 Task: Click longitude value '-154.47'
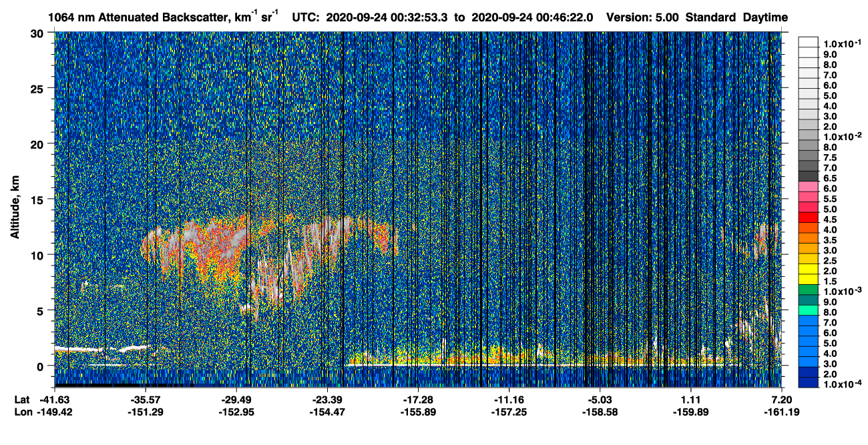pos(327,412)
